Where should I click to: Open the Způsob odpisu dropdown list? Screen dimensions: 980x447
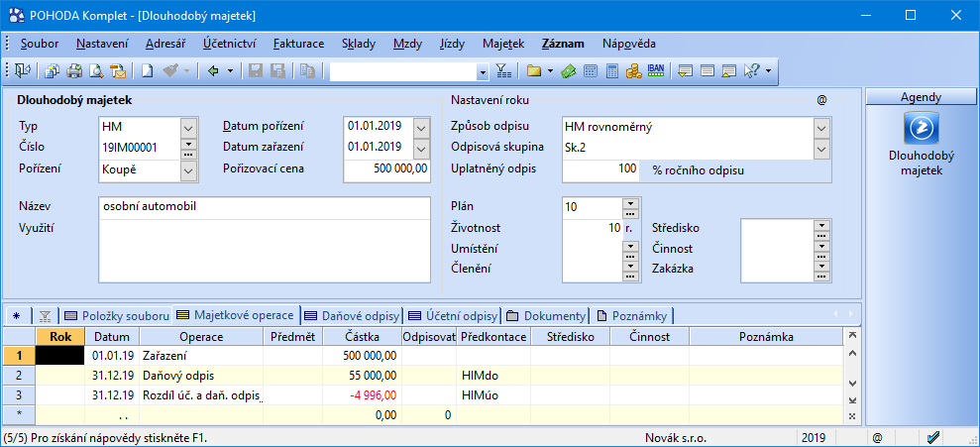click(820, 127)
